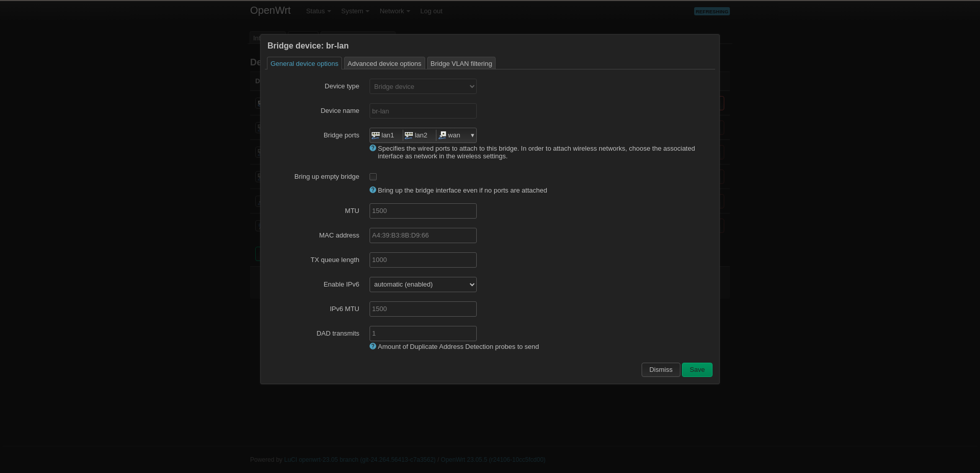Click the lan1 port icon in Bridge ports

(376, 135)
